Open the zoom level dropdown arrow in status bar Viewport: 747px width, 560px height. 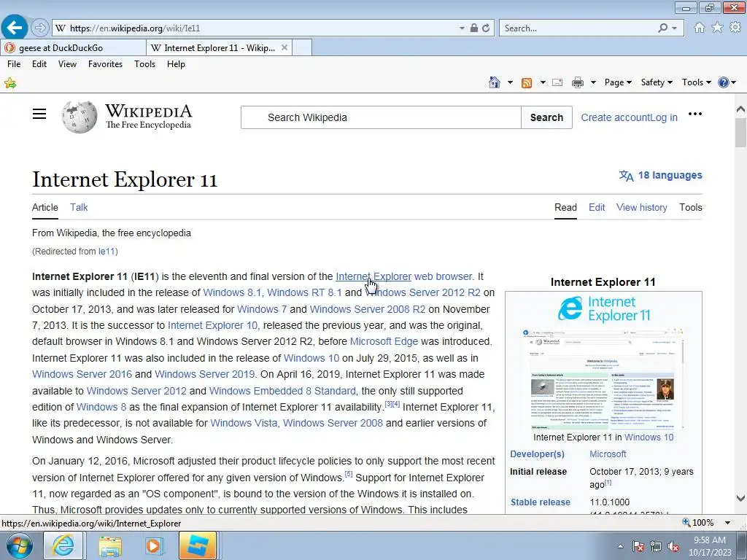(x=727, y=523)
